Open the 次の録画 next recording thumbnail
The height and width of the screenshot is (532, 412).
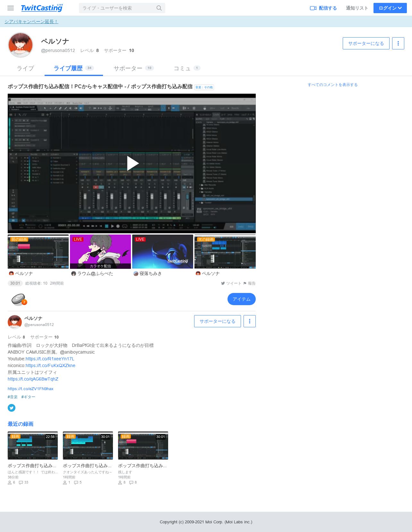point(225,252)
